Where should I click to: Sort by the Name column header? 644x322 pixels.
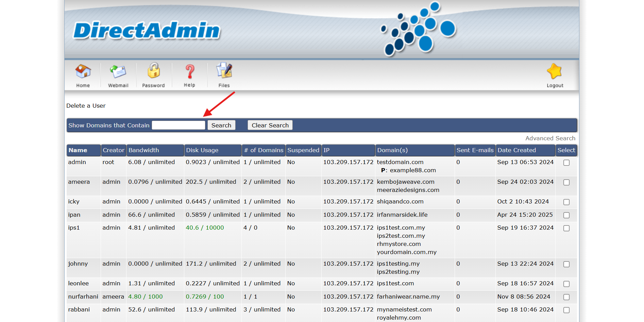click(x=78, y=150)
